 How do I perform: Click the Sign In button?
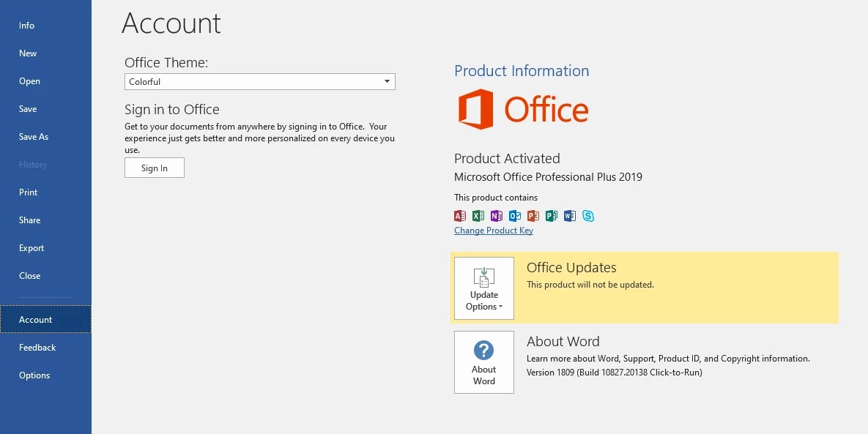click(155, 168)
